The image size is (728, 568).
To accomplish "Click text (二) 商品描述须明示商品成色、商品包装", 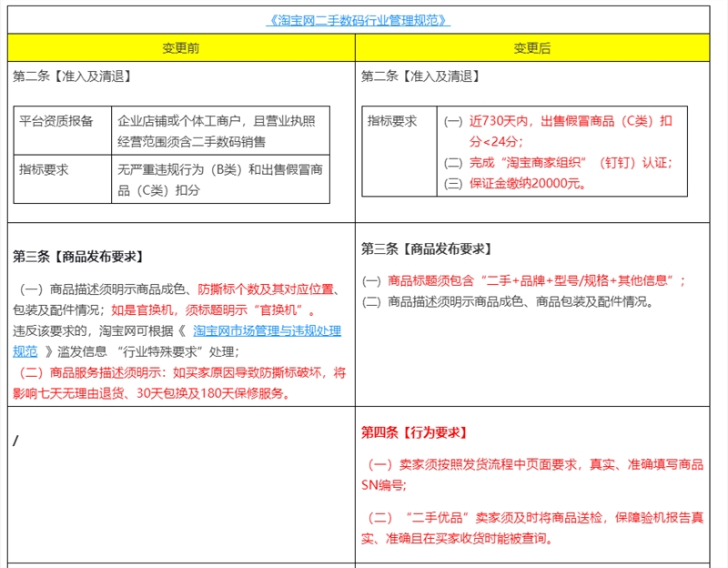I will pyautogui.click(x=508, y=302).
